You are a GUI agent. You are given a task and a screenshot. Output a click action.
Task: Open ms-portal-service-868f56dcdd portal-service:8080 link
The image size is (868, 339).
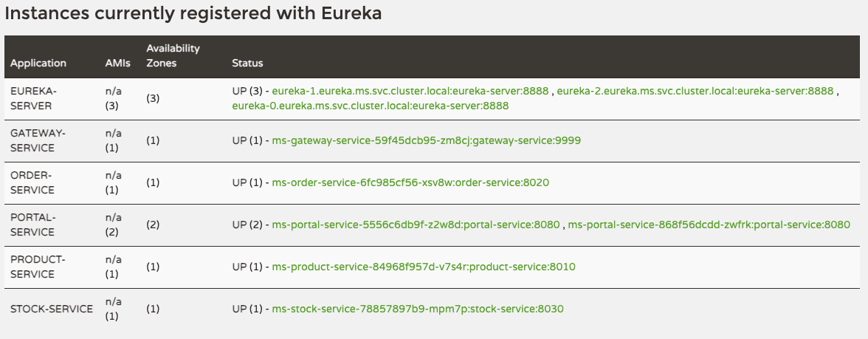tap(709, 225)
